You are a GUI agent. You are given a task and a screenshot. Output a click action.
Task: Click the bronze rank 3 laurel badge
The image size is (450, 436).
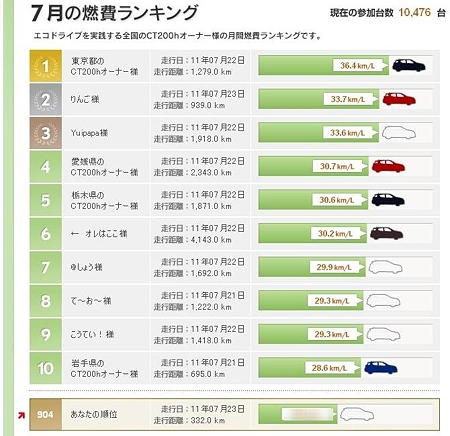[x=46, y=133]
